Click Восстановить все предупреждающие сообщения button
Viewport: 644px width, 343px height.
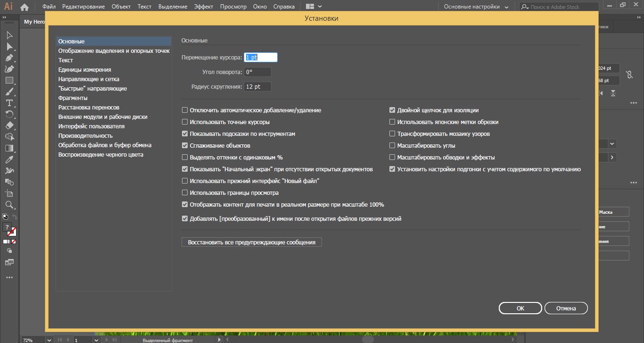(251, 242)
